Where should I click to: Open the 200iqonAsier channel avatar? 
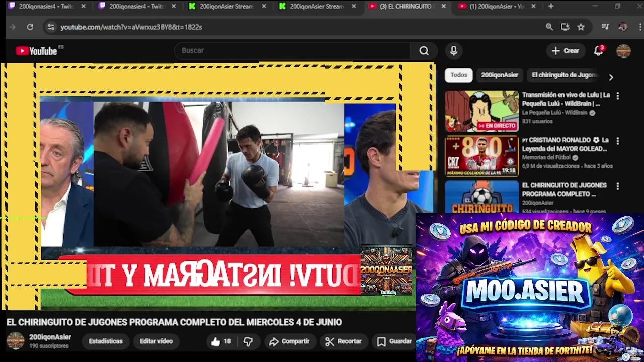tap(15, 341)
